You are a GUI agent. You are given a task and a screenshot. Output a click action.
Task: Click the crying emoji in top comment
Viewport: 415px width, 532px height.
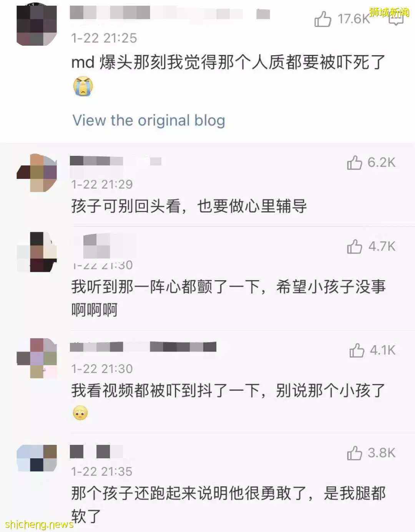tap(83, 86)
